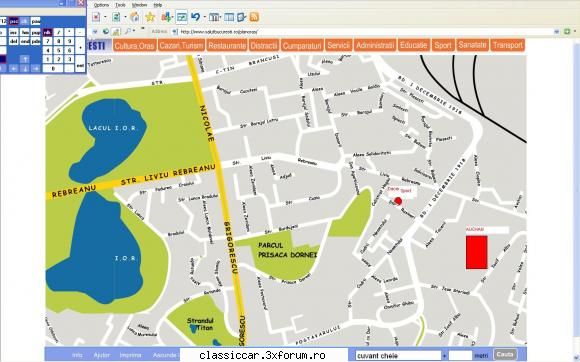Click the Imprima link in bottom bar
The image size is (580, 362).
coord(130,355)
